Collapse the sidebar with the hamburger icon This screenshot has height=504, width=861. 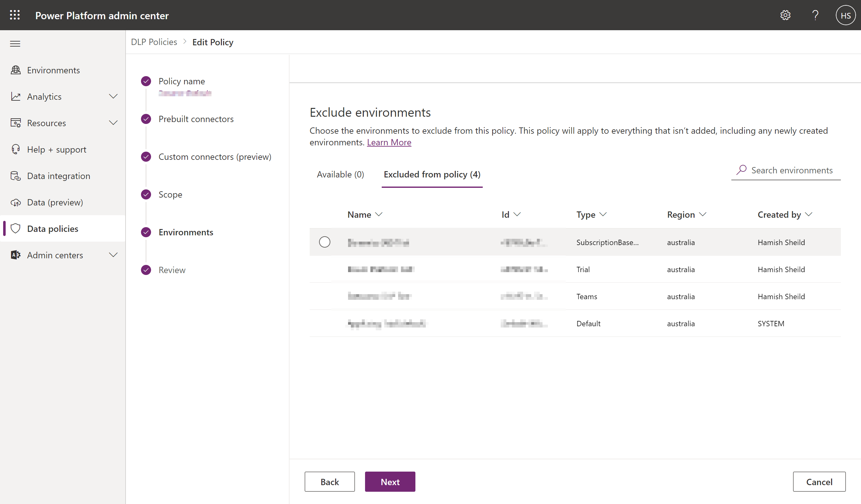15,44
